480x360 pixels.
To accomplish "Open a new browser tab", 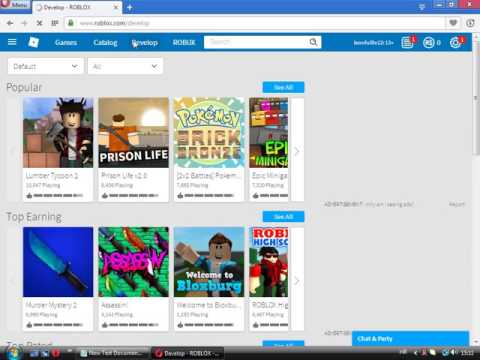I will (130, 7).
